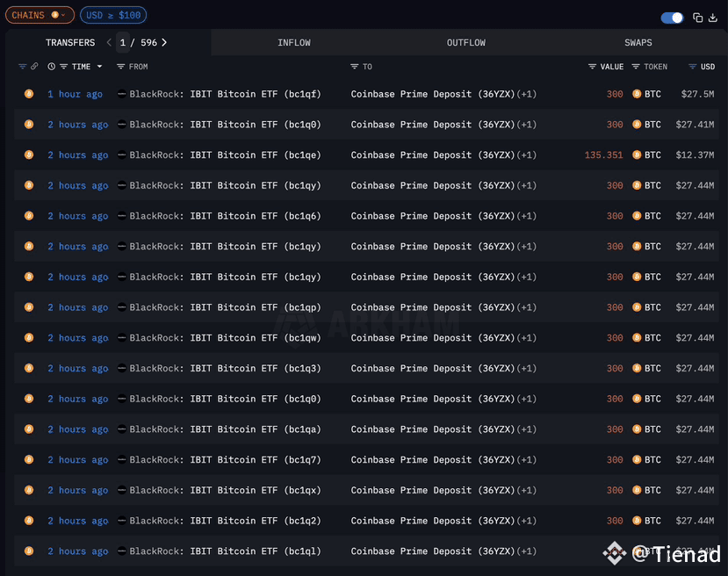Open the CHAINS filter dropdown

point(40,15)
